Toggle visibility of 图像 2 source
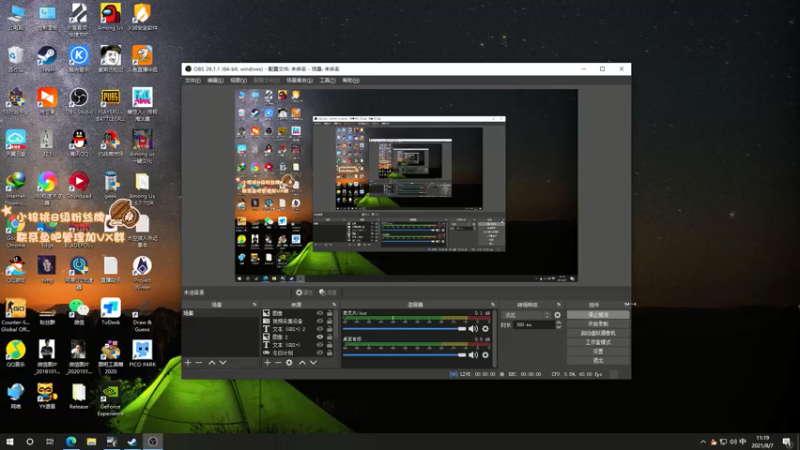 coord(320,337)
